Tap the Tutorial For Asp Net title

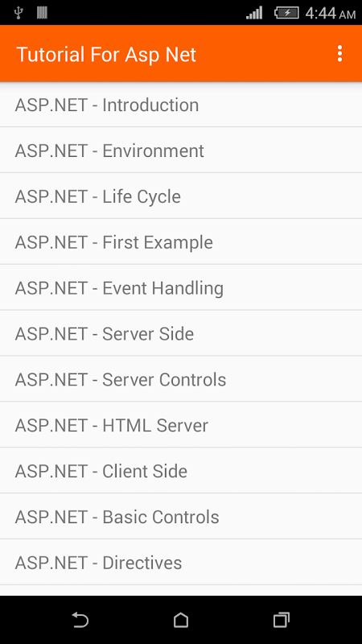click(106, 55)
